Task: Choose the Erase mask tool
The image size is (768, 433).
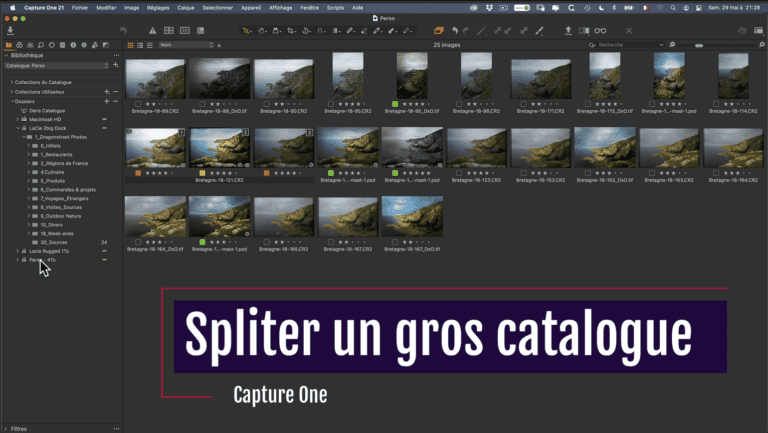Action: click(x=364, y=30)
